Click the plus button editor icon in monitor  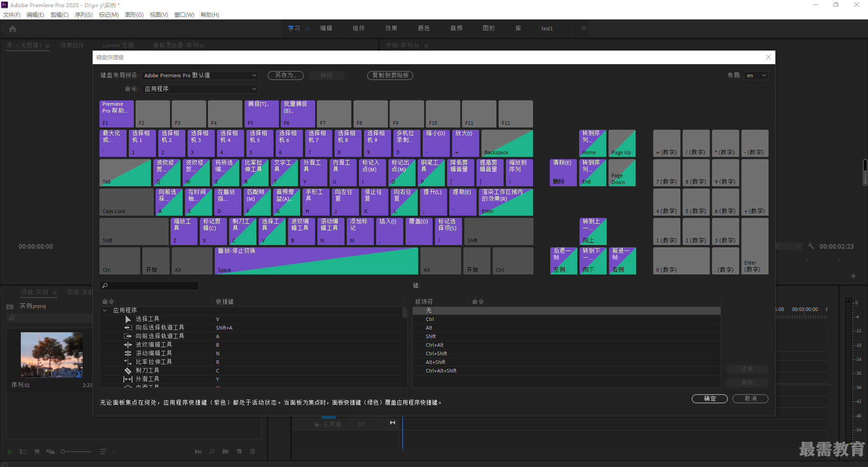(x=853, y=276)
